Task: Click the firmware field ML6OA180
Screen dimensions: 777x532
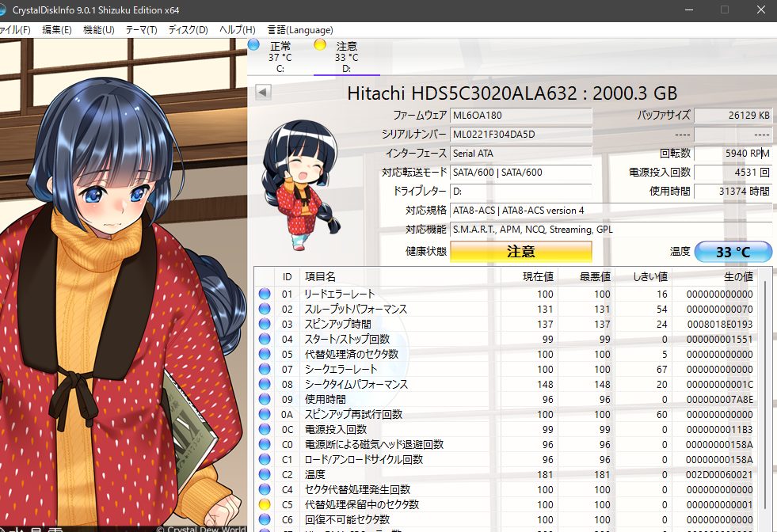Action: 521,116
